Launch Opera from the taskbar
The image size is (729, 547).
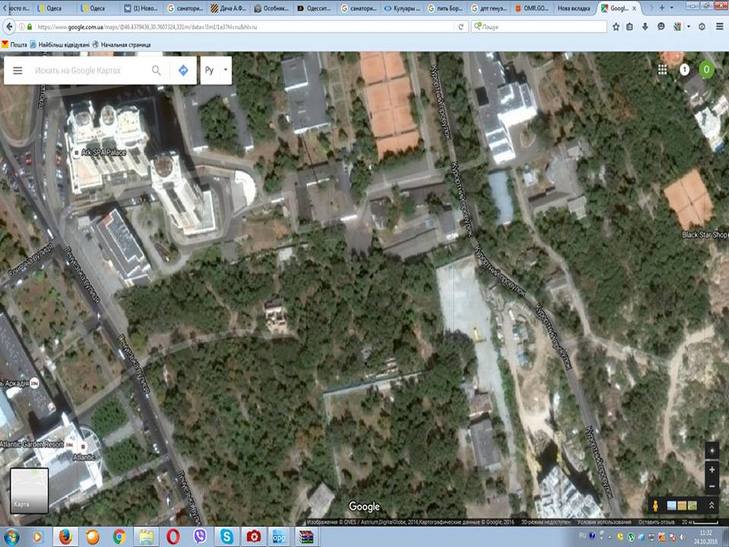point(173,537)
